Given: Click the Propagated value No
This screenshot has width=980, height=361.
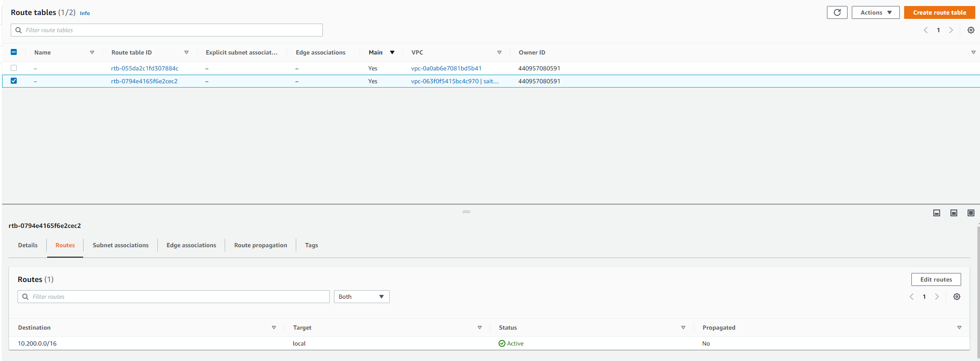Looking at the screenshot, I should 706,343.
